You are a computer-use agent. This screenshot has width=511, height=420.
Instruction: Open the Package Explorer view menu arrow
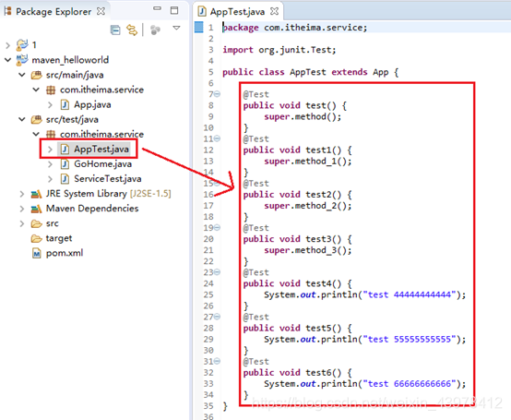[176, 28]
